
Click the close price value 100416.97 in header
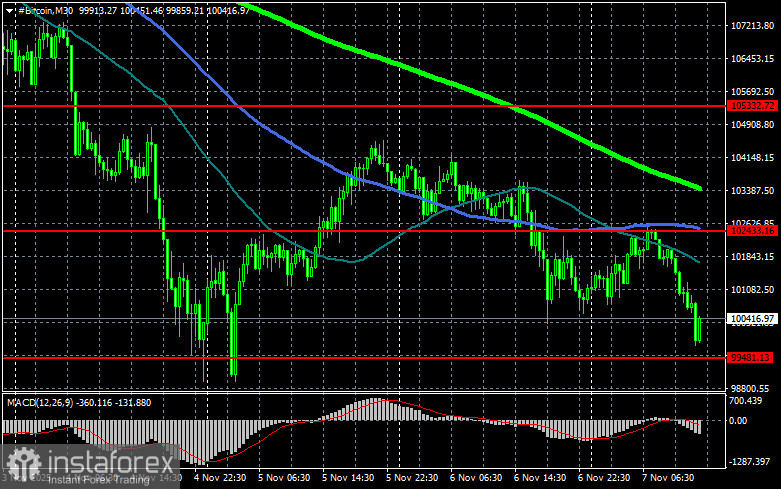pos(228,10)
